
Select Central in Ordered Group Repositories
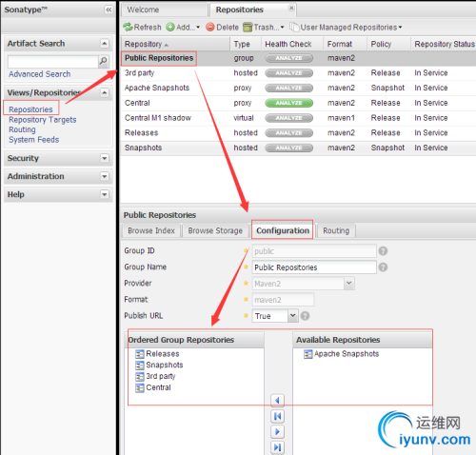(153, 387)
